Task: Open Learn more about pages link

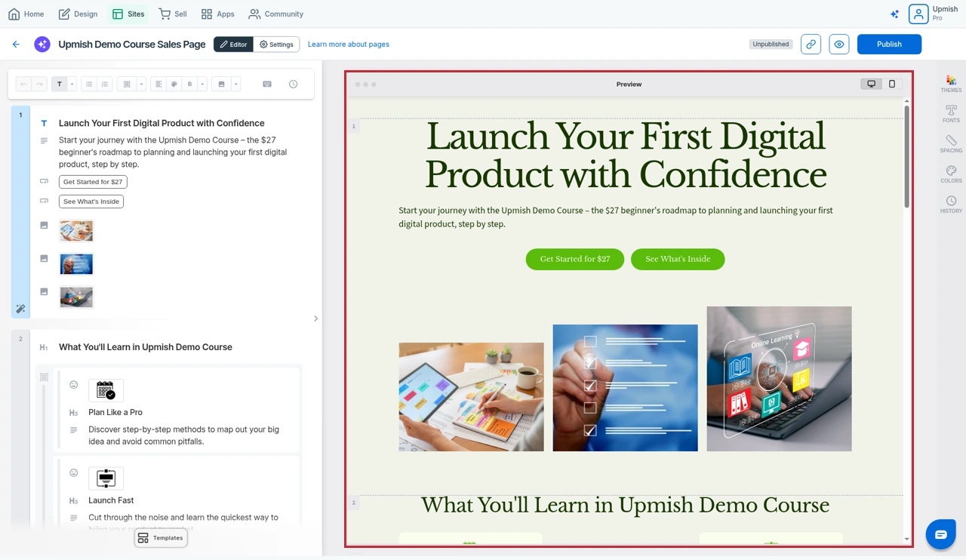Action: coord(349,45)
